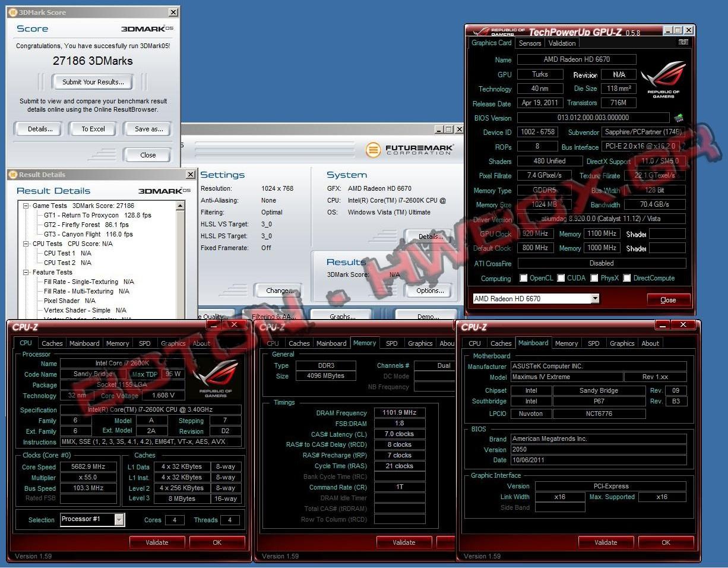The width and height of the screenshot is (728, 568).
Task: Click the 3DMark Score window title icon
Action: [x=12, y=12]
